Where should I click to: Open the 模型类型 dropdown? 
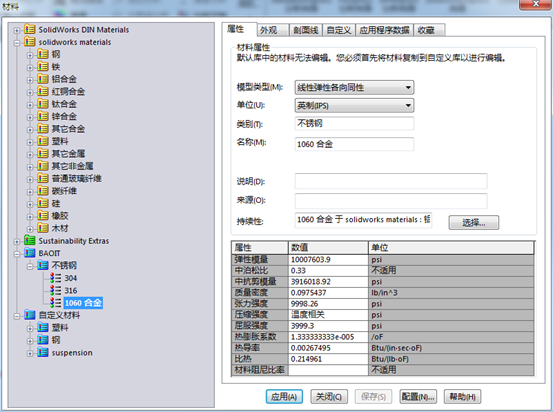[x=354, y=87]
